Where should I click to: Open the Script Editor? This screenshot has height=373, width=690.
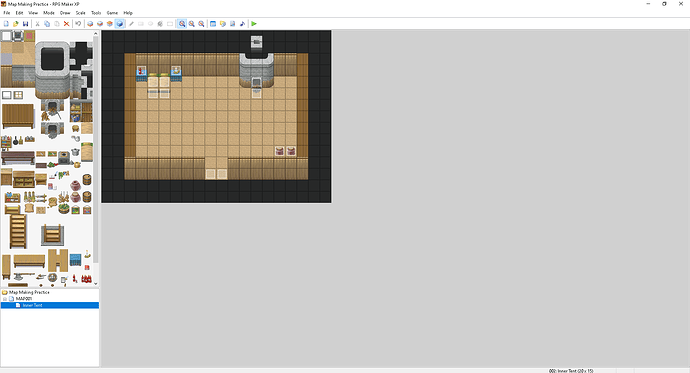point(232,24)
